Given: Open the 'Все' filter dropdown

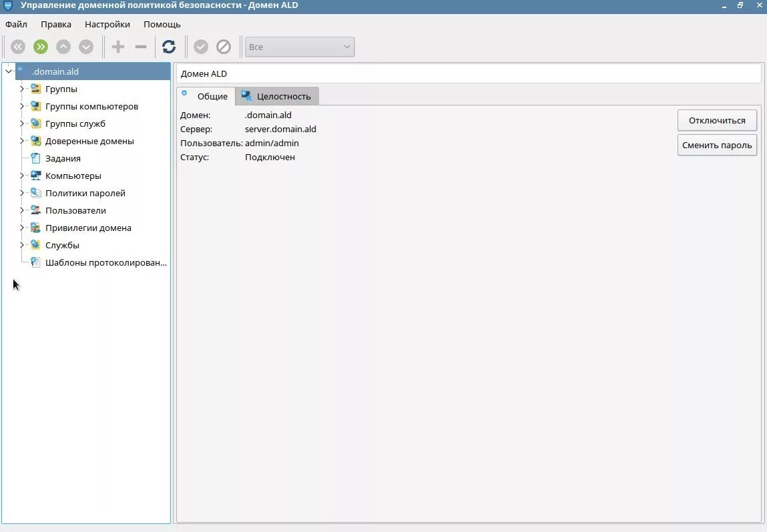Looking at the screenshot, I should pyautogui.click(x=299, y=47).
